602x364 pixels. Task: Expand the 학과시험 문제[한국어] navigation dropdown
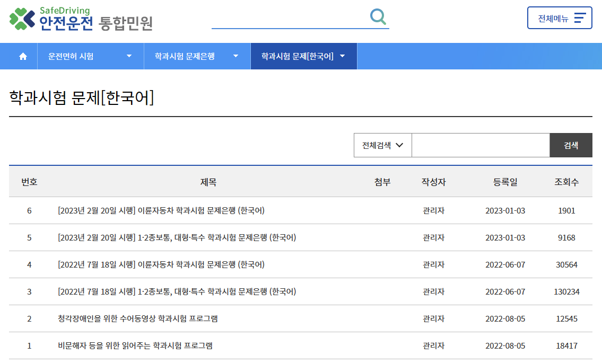(x=304, y=56)
